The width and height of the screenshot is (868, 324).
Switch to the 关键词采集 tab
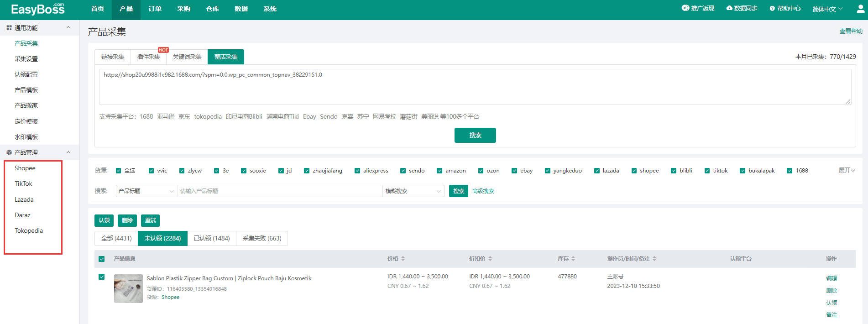(187, 57)
